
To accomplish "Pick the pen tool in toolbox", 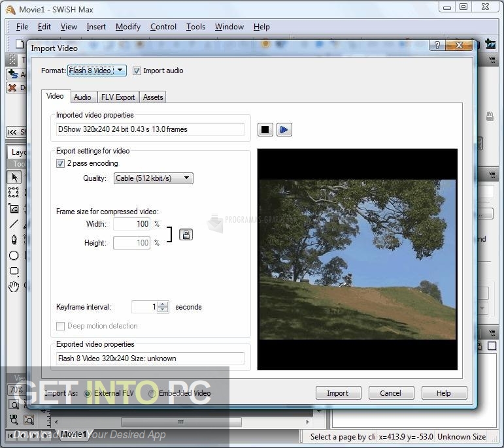I will (14, 240).
